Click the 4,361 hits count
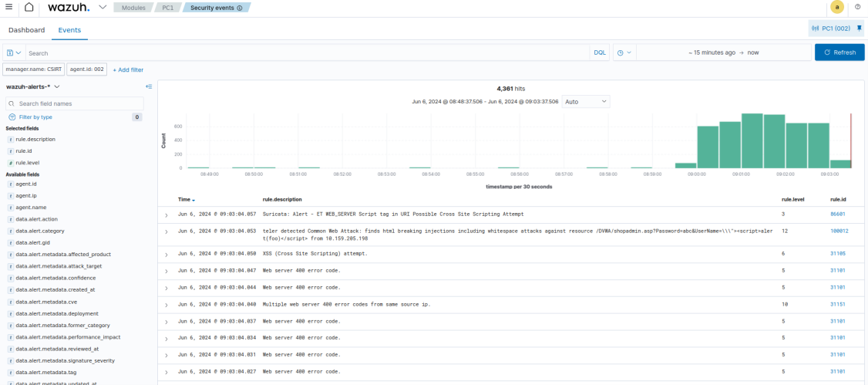868x385 pixels. pos(511,89)
